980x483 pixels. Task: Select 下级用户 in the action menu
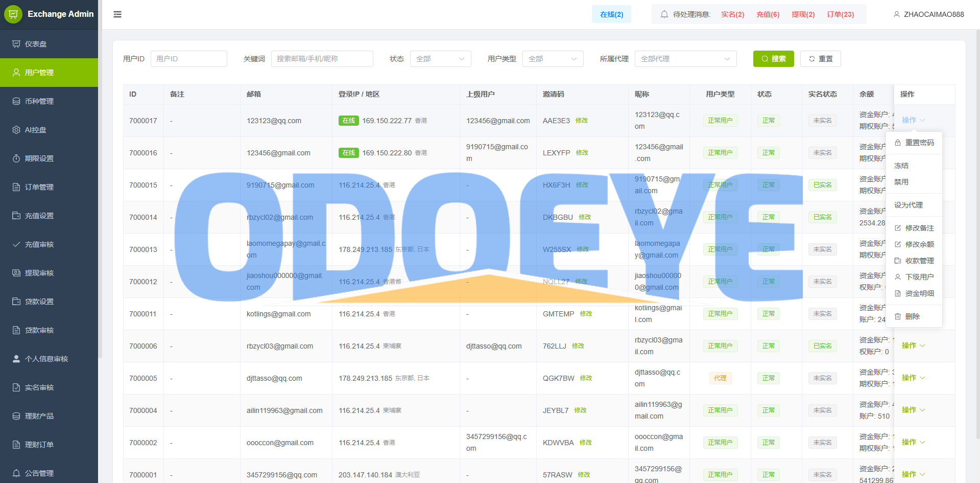click(914, 277)
